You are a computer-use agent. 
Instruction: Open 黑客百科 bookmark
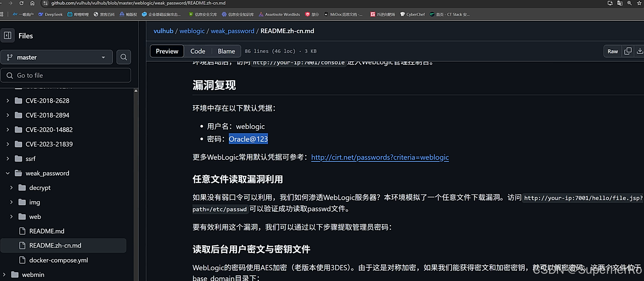(104, 14)
